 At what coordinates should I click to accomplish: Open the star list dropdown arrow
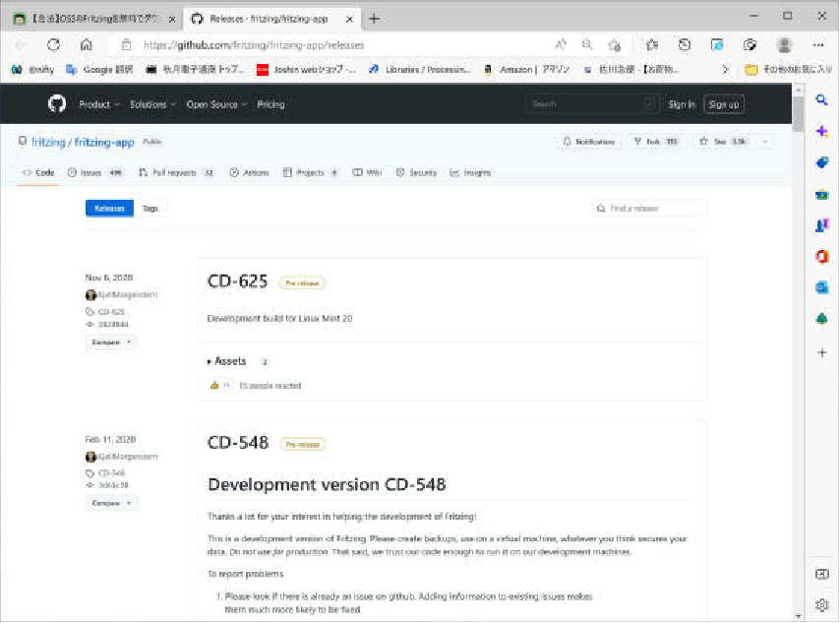(x=764, y=142)
